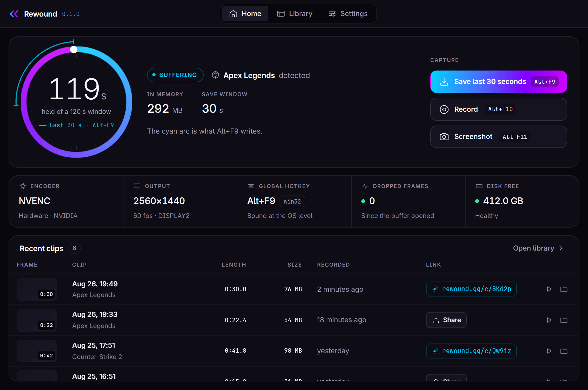Click the 2560×1440 output value
Screen dimensions: 588x390
coord(159,201)
